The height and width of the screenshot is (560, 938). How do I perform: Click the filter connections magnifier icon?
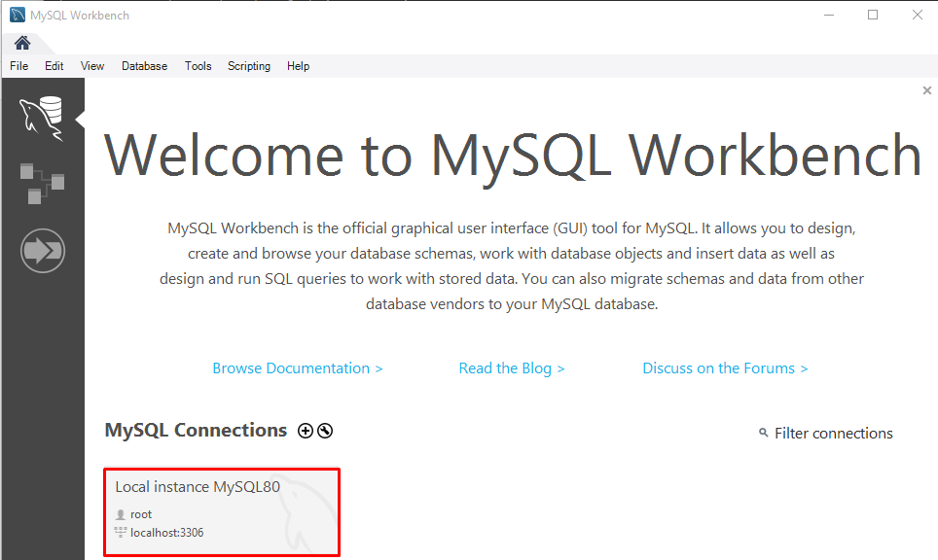click(x=763, y=432)
